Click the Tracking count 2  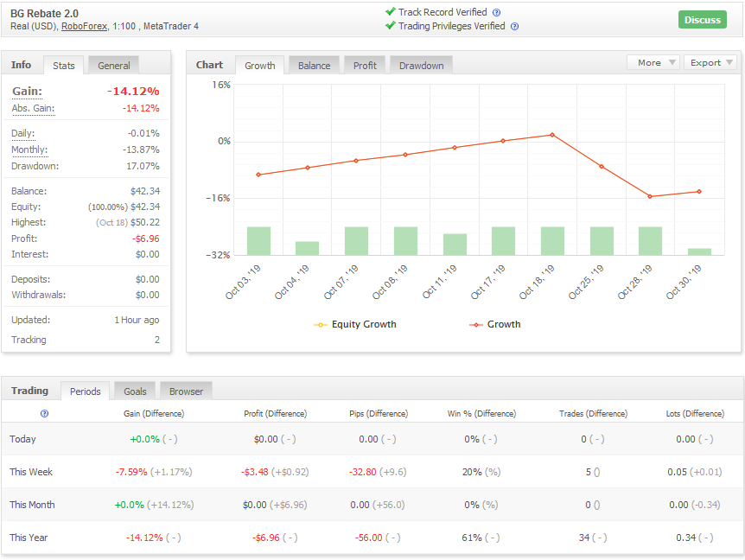(156, 340)
